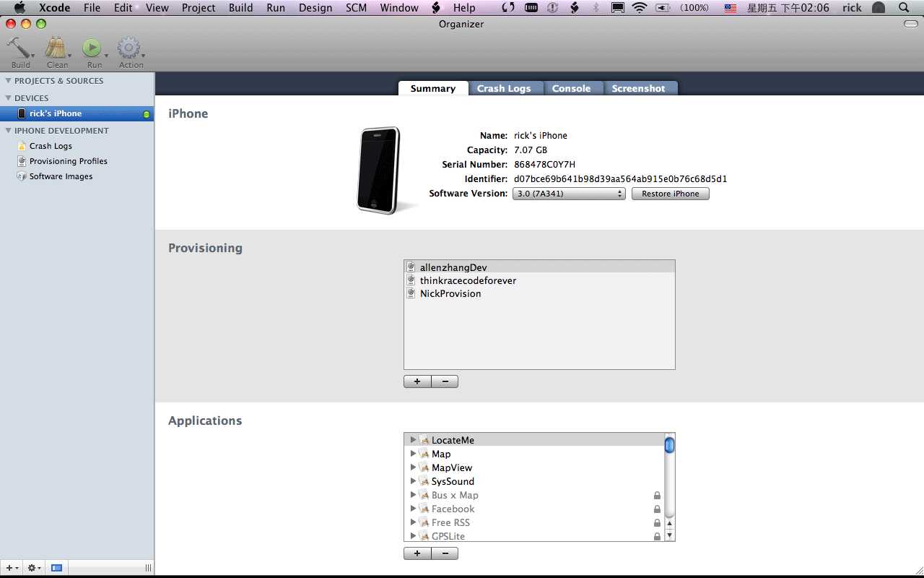This screenshot has width=924, height=578.
Task: Collapse the DEVICES section triangle
Action: 8,98
